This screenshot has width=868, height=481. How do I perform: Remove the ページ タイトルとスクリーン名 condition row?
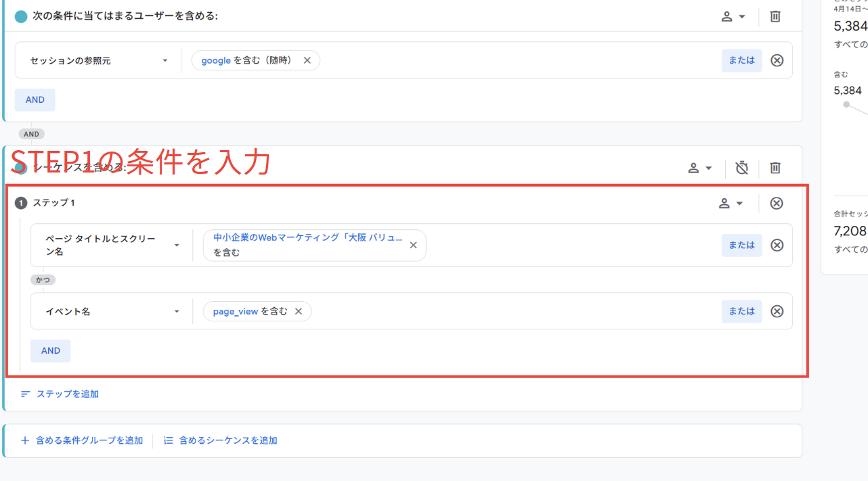click(777, 245)
